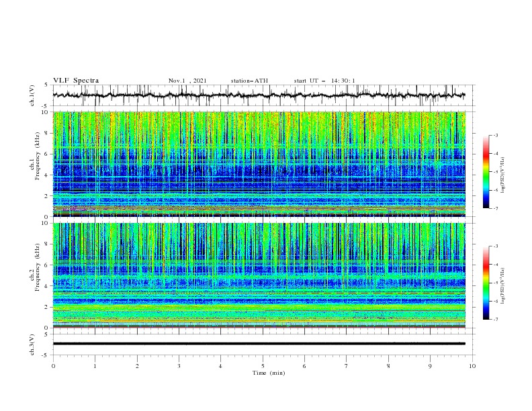
Task: Click the log(PSD) label beside ch.1 colorbar
Action: point(503,175)
